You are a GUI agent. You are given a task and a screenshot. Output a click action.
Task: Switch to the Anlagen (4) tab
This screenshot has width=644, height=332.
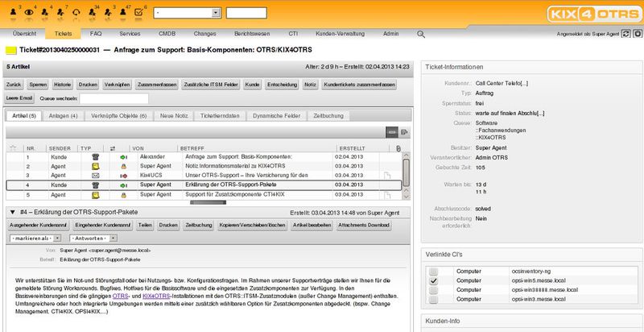tap(64, 116)
